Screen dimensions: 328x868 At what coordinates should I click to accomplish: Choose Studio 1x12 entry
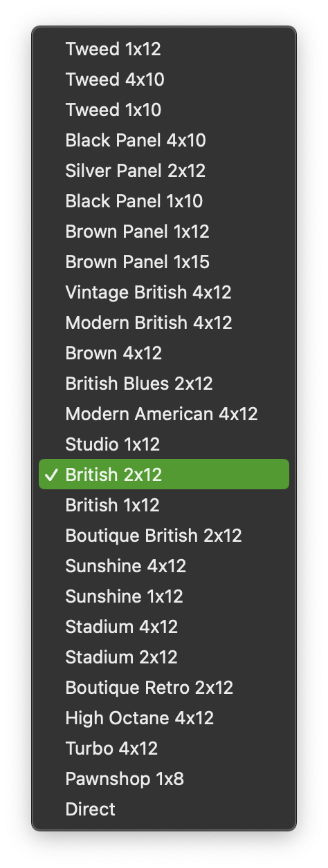tap(164, 444)
